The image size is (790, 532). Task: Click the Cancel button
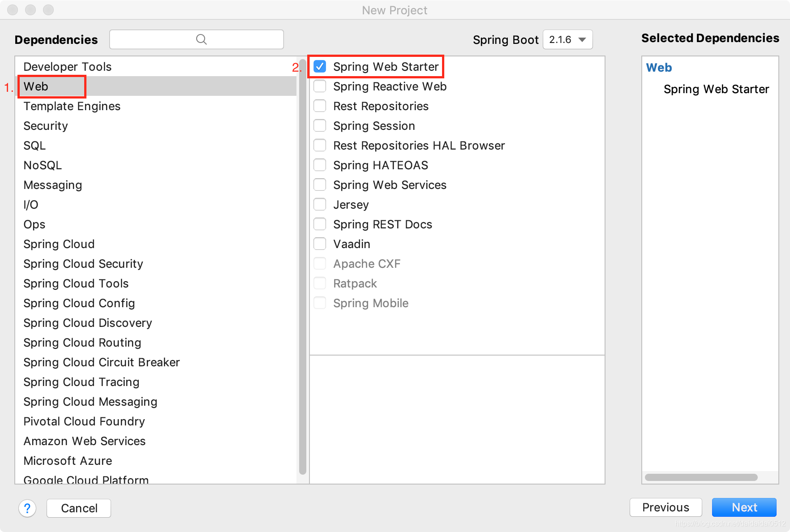[x=79, y=508]
